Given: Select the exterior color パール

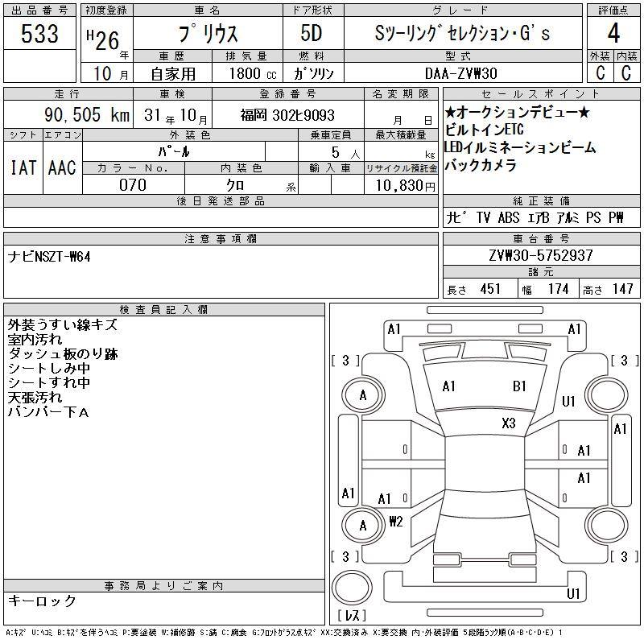Looking at the screenshot, I should pos(174,151).
